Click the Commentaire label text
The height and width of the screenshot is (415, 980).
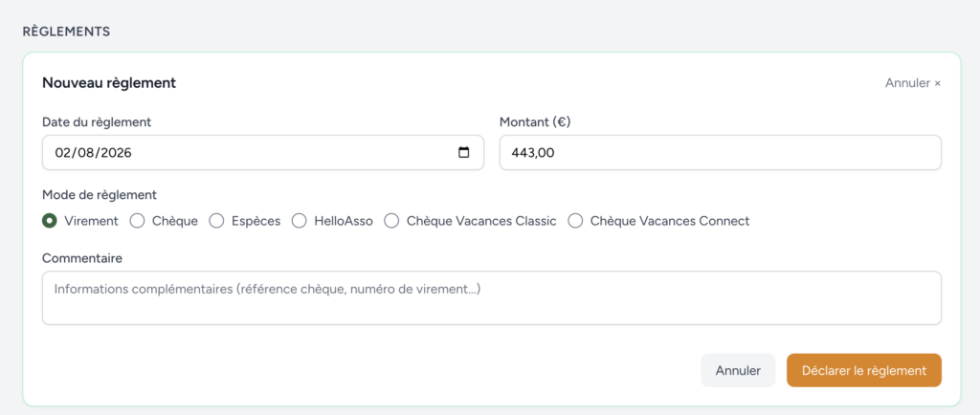pyautogui.click(x=82, y=258)
